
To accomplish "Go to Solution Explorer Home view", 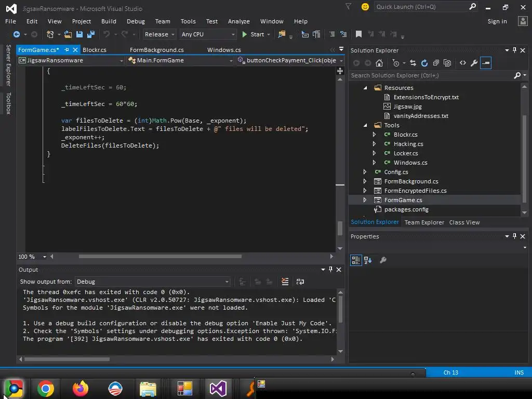I will coord(379,63).
